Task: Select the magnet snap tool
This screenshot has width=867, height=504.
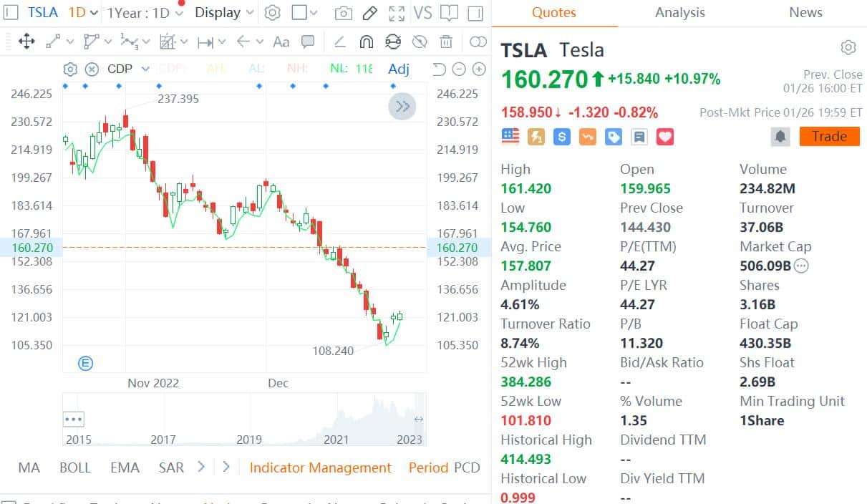Action: pos(366,42)
